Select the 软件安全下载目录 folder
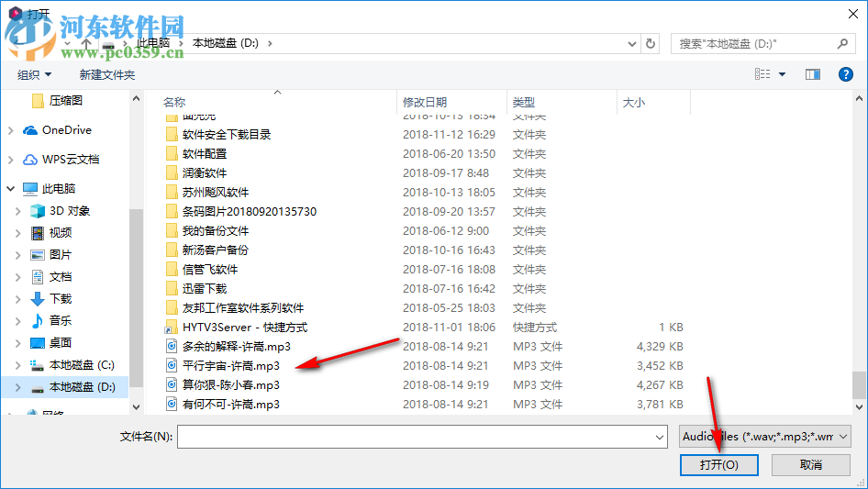The width and height of the screenshot is (868, 489). [227, 135]
